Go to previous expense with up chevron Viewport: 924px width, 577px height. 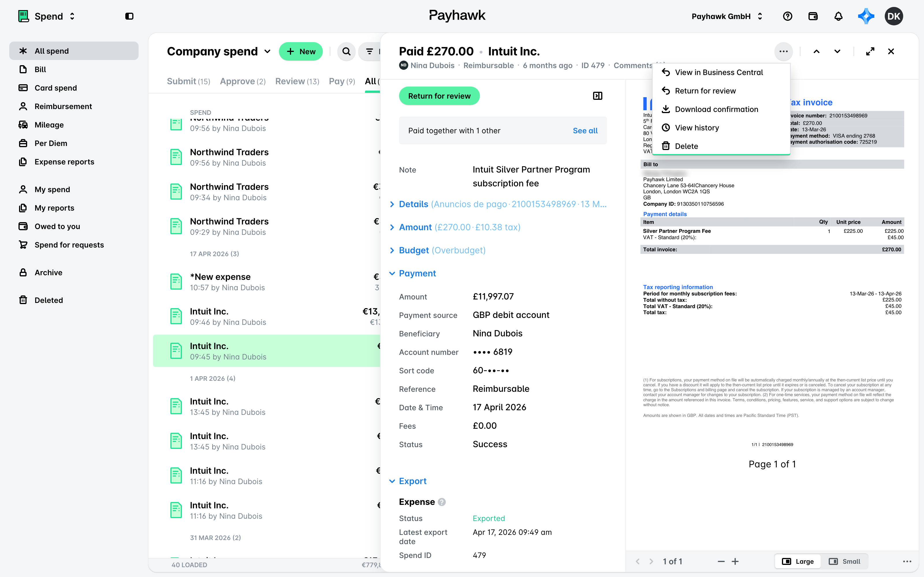(x=816, y=52)
